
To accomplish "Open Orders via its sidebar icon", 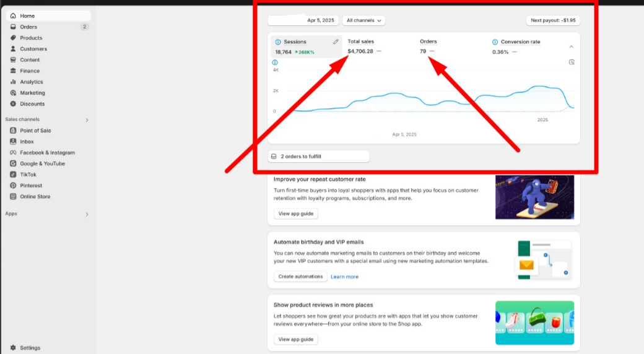I will click(13, 27).
